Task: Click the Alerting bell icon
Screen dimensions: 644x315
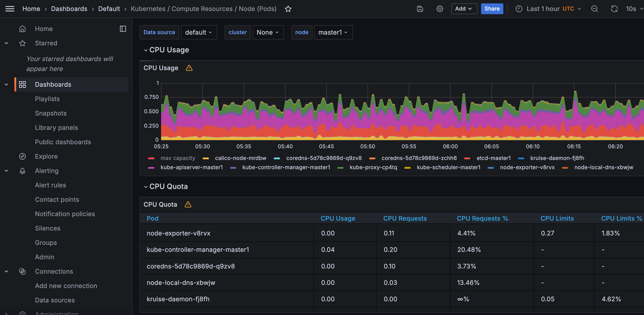Action: click(22, 171)
